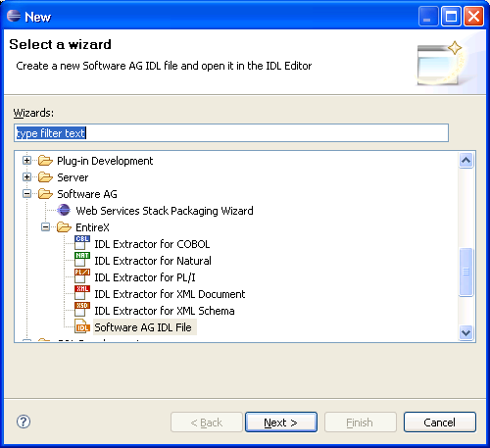Click the Server folder icon
This screenshot has width=490, height=448.
[x=45, y=177]
